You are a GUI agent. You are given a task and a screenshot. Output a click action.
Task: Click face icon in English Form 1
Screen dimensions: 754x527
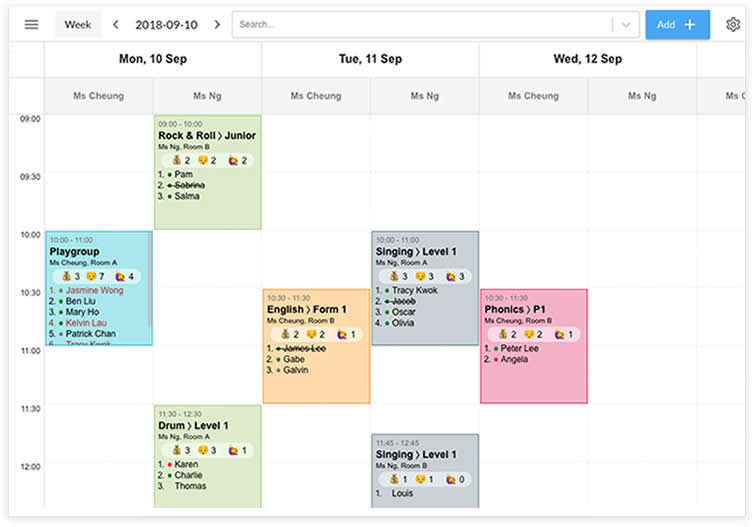pos(312,334)
